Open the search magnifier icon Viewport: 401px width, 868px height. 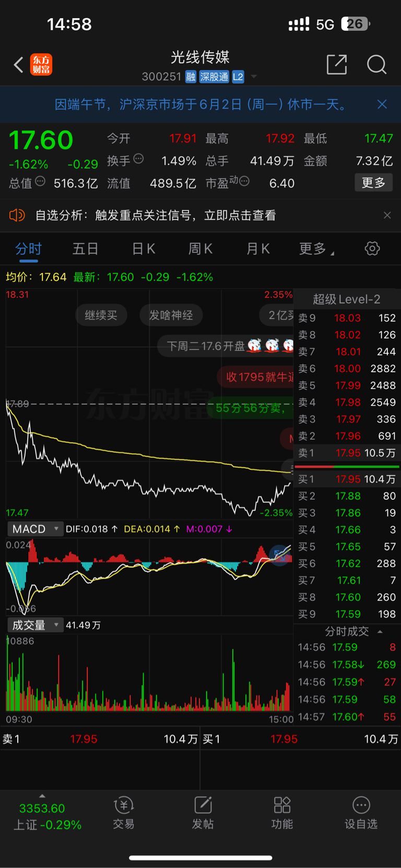[376, 65]
